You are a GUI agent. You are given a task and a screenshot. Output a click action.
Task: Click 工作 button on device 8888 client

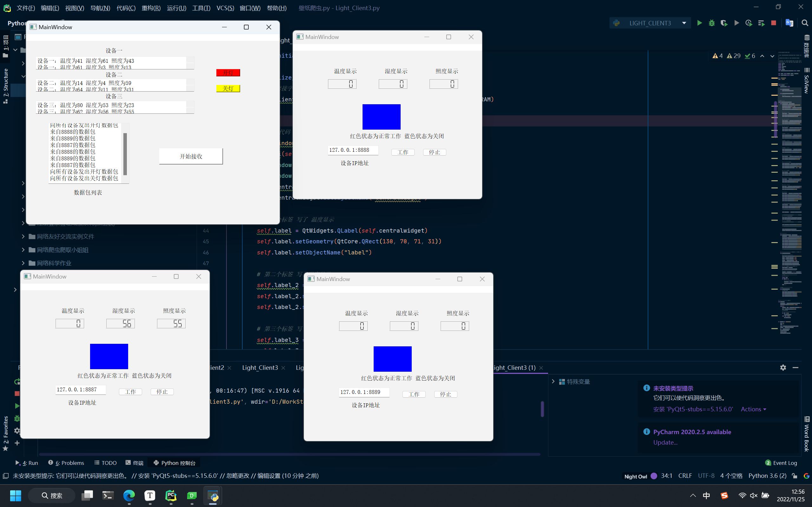point(402,152)
